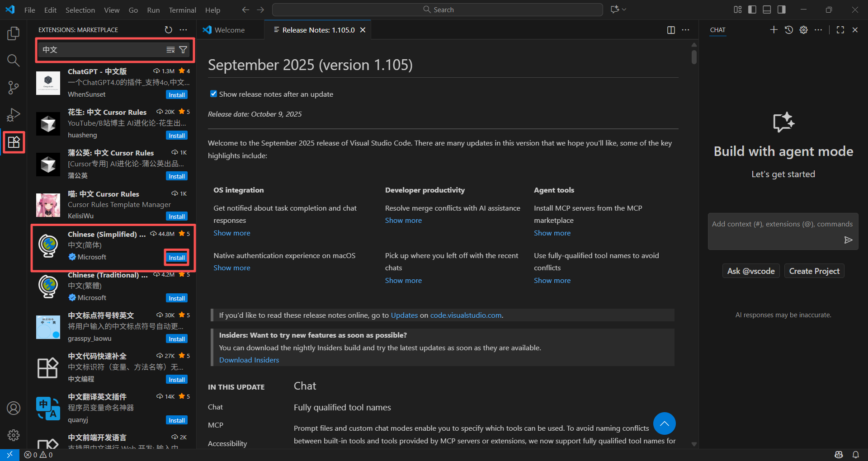Open filter extensions menu

[x=183, y=50]
